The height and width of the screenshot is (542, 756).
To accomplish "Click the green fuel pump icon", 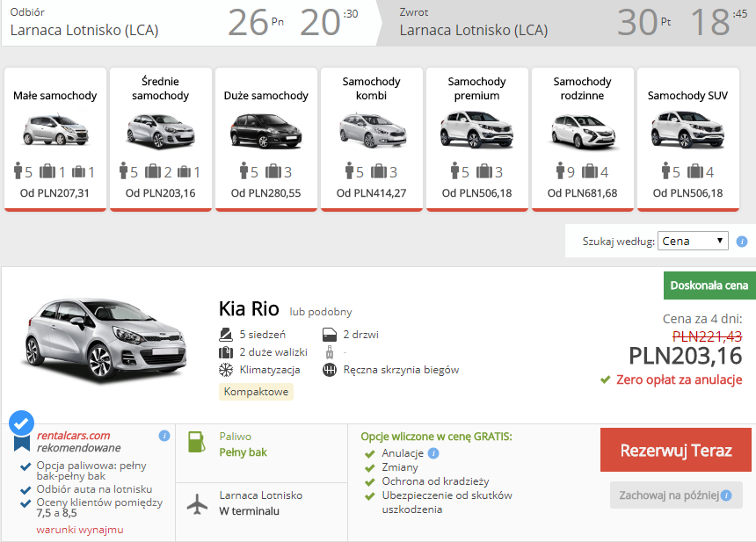I will coord(197,442).
